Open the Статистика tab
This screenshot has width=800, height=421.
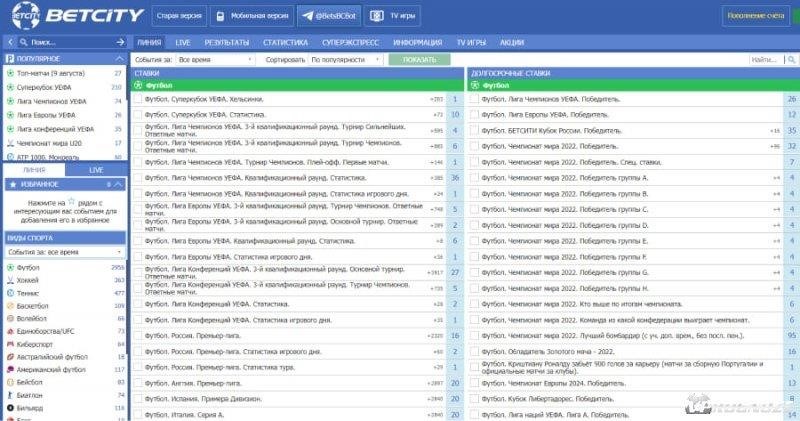[x=285, y=42]
